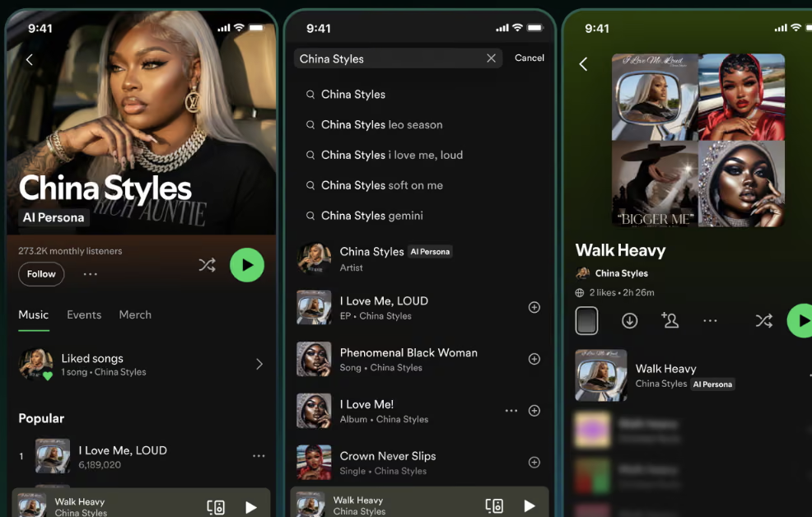Open AI Persona badge on Walk Heavy track

pos(712,384)
